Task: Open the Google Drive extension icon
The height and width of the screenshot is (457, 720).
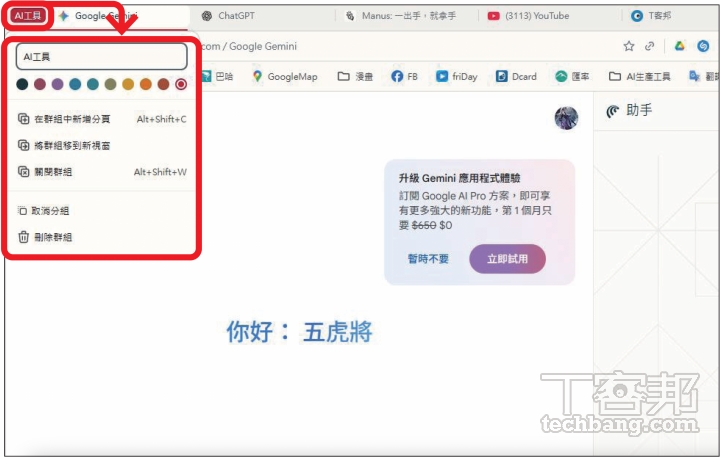Action: coord(680,46)
